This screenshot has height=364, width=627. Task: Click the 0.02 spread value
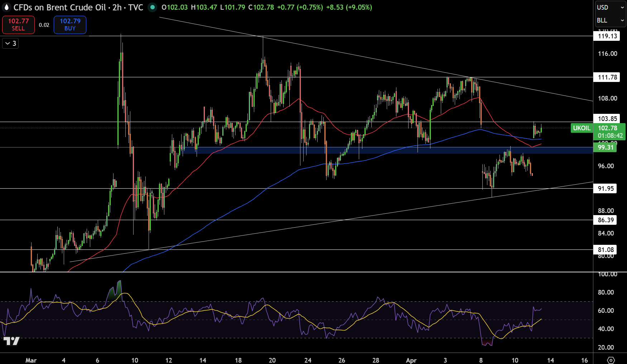click(44, 25)
